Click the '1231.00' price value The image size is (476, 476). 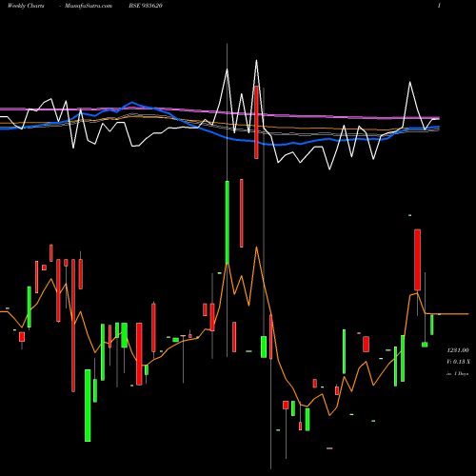458,350
